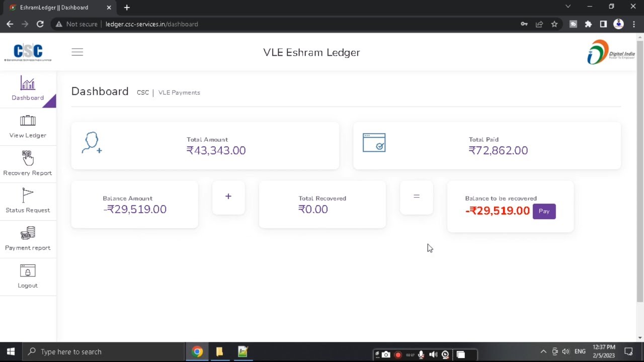Click the recorder screenshot camera icon
This screenshot has height=362, width=644.
pyautogui.click(x=386, y=355)
